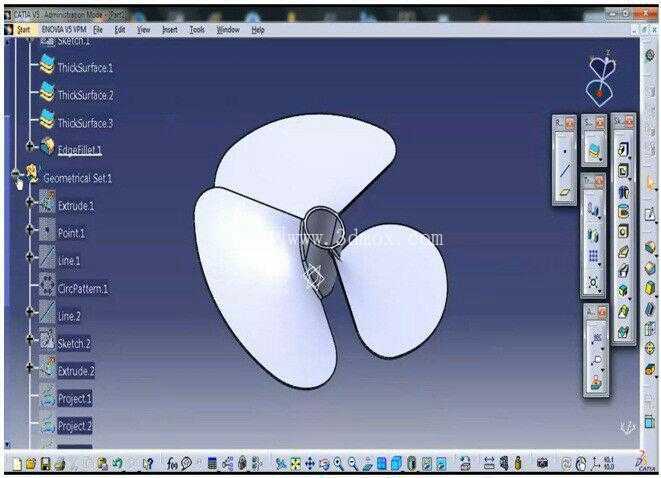The width and height of the screenshot is (661, 478).
Task: Click the Shaft tool icon
Action: [x=623, y=192]
